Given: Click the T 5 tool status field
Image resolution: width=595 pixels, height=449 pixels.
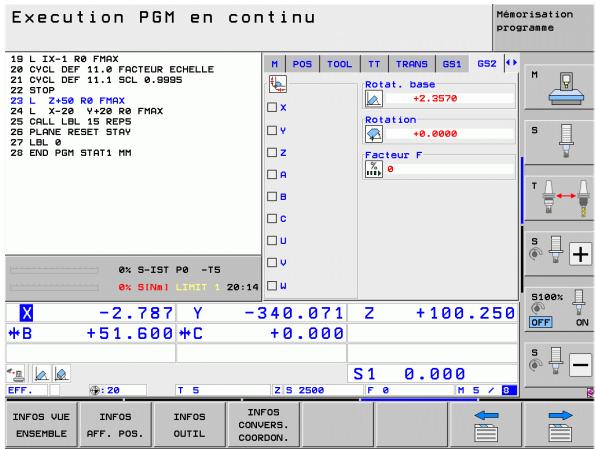Looking at the screenshot, I should (x=222, y=391).
